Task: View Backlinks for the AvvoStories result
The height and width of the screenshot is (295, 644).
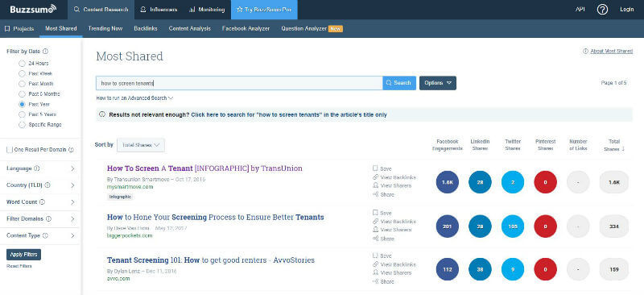Action: point(394,264)
